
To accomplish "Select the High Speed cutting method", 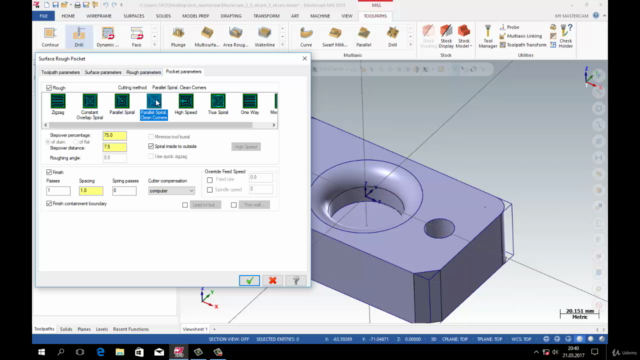I will click(186, 104).
